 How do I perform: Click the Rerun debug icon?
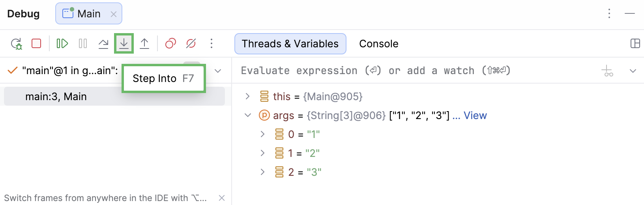pyautogui.click(x=16, y=43)
